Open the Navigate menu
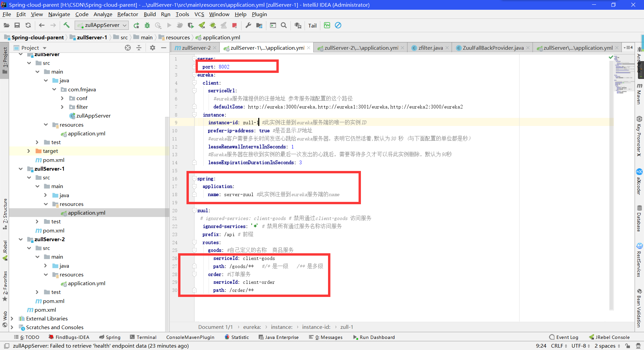This screenshot has height=350, width=644. click(59, 14)
